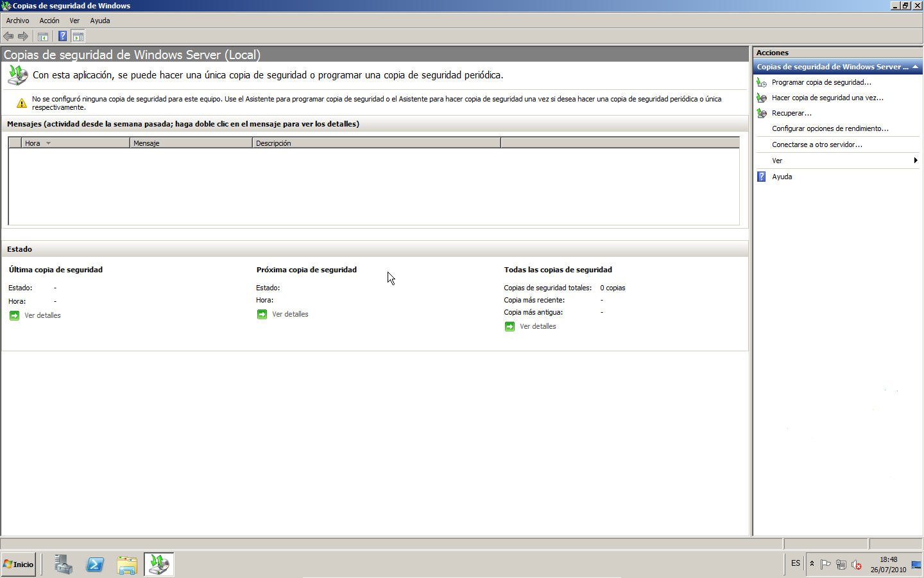Click the Estado section heading

[x=19, y=249]
